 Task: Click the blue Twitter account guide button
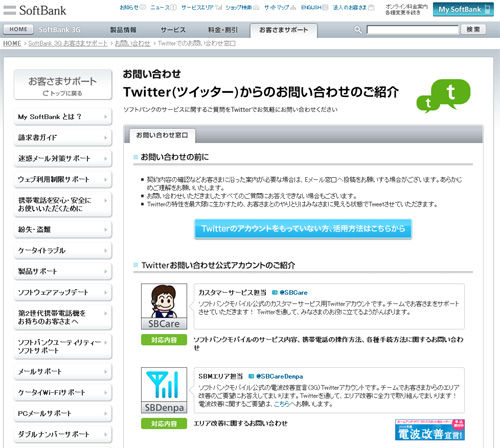click(303, 229)
